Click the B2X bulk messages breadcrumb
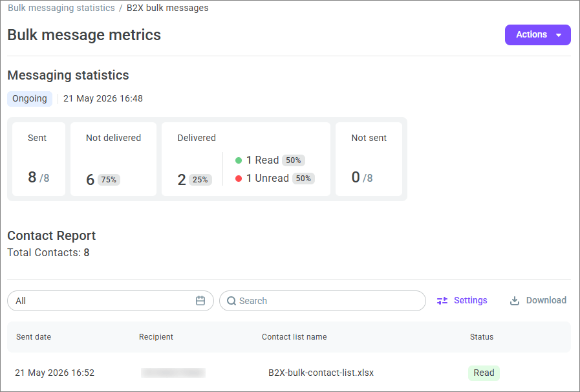 167,8
